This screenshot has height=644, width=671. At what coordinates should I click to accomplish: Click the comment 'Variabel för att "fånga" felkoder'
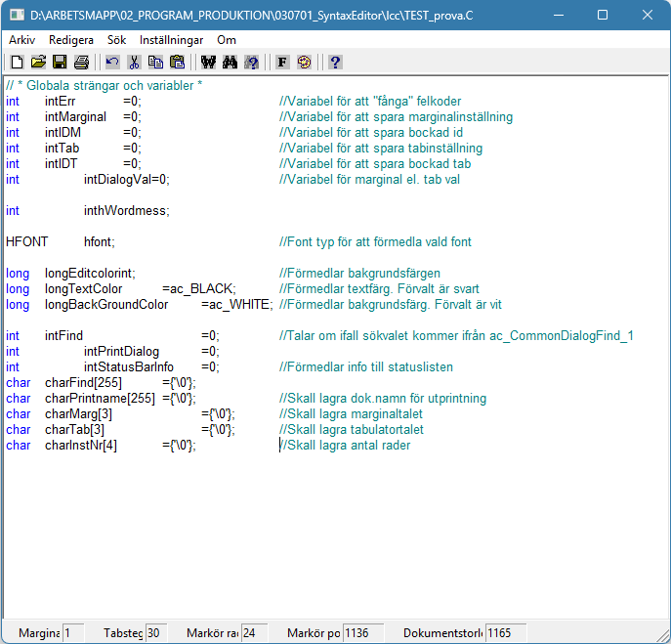tap(370, 102)
